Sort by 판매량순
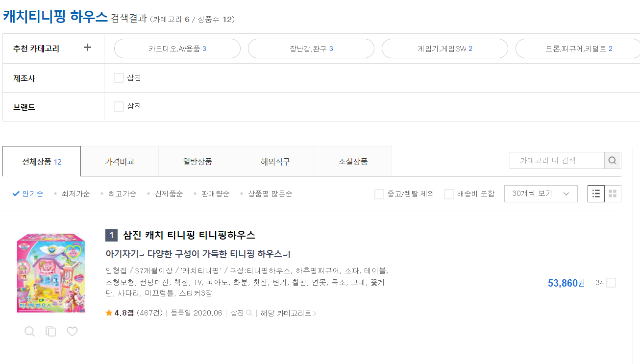Viewport: 640px width, 364px height. tap(215, 194)
